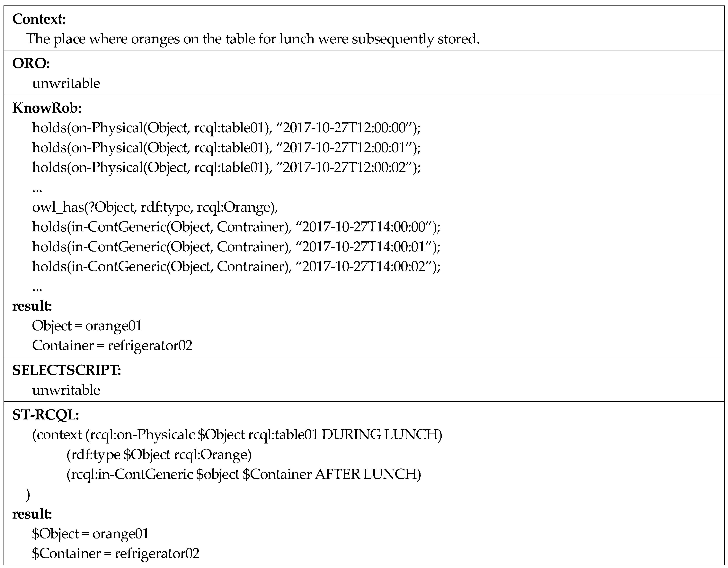The width and height of the screenshot is (728, 568).
Task: Select the owl_has rdf:type rcql:Orange line
Action: [x=155, y=207]
